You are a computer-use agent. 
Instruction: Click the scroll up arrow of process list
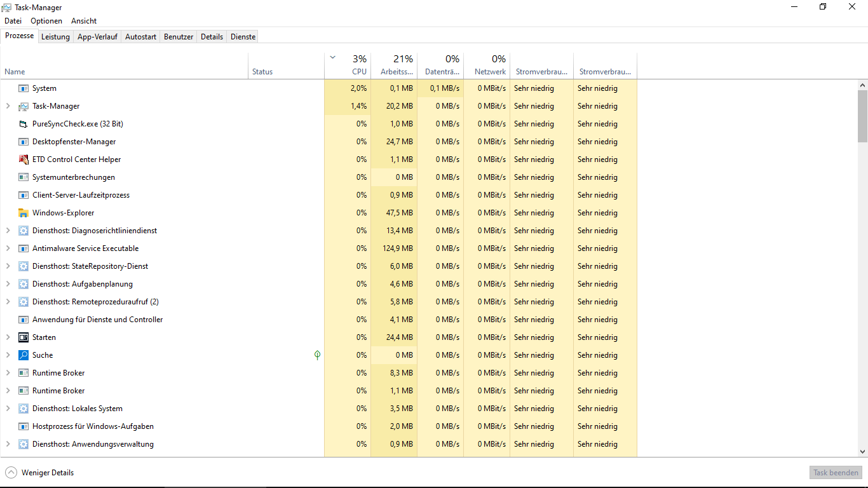coord(862,85)
